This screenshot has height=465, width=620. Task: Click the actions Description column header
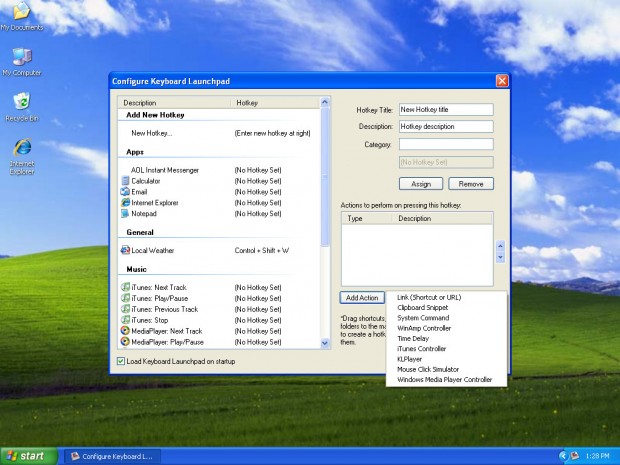click(442, 218)
